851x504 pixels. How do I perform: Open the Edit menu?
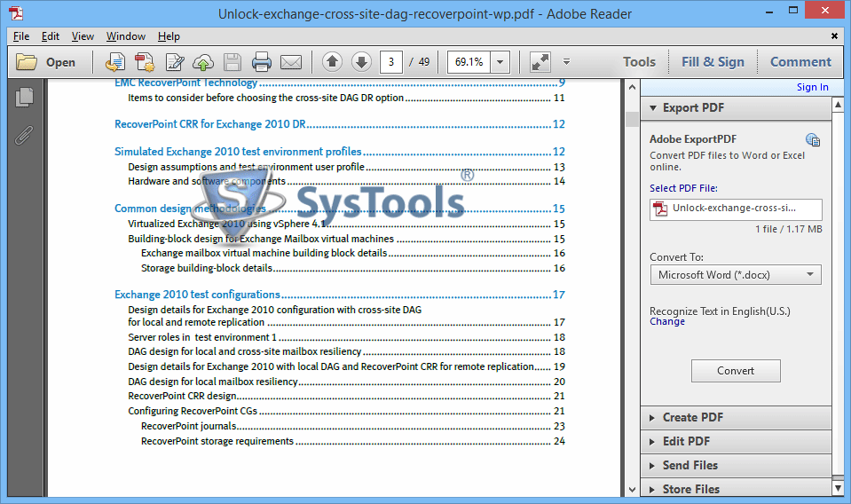click(51, 35)
